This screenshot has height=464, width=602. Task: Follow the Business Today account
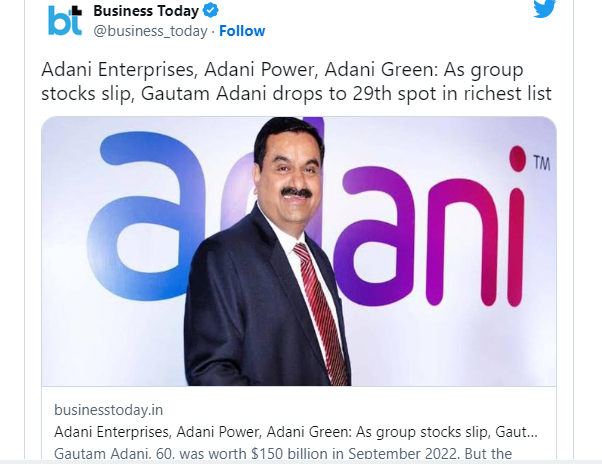pos(242,31)
